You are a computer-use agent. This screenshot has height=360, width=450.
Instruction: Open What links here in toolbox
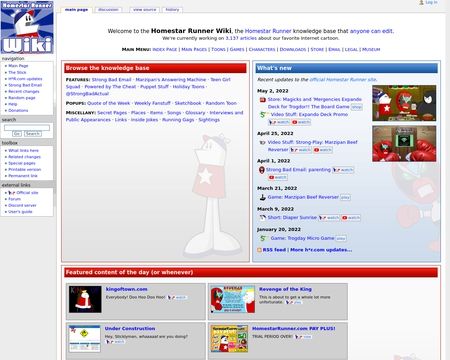coord(23,151)
